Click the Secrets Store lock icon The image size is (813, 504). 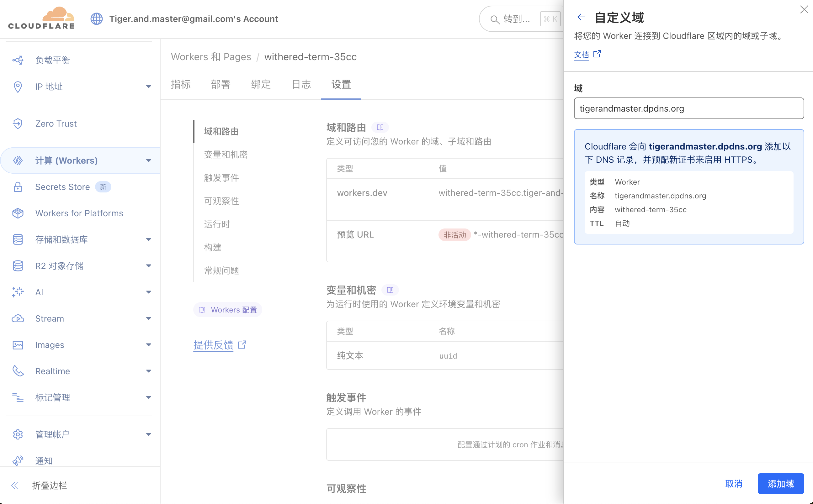18,187
